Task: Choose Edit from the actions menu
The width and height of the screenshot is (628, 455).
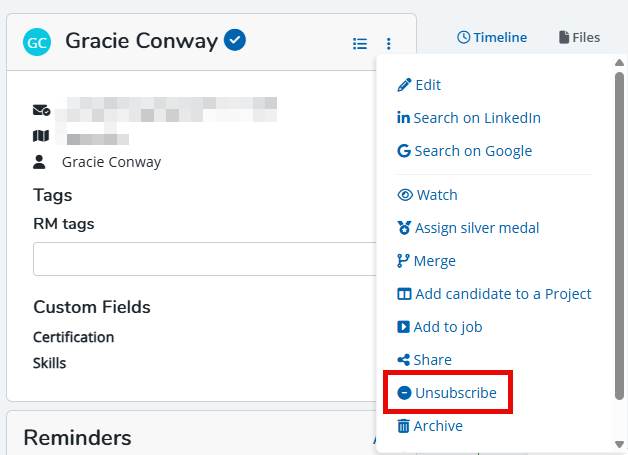Action: click(419, 85)
